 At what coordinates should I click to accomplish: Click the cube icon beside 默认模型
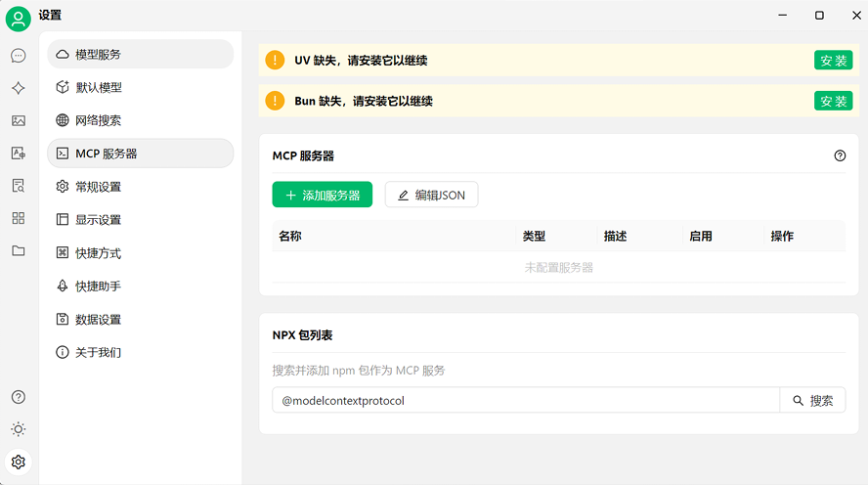click(63, 87)
